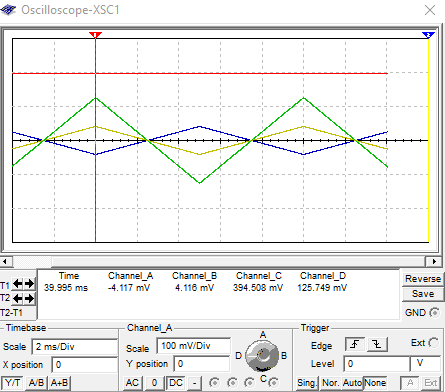The width and height of the screenshot is (445, 392).
Task: Click the blue T2 cursor marker triangle
Action: (428, 35)
